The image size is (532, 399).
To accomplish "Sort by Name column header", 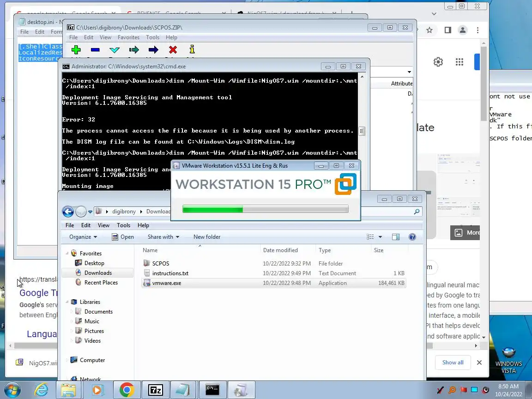I will click(200, 250).
